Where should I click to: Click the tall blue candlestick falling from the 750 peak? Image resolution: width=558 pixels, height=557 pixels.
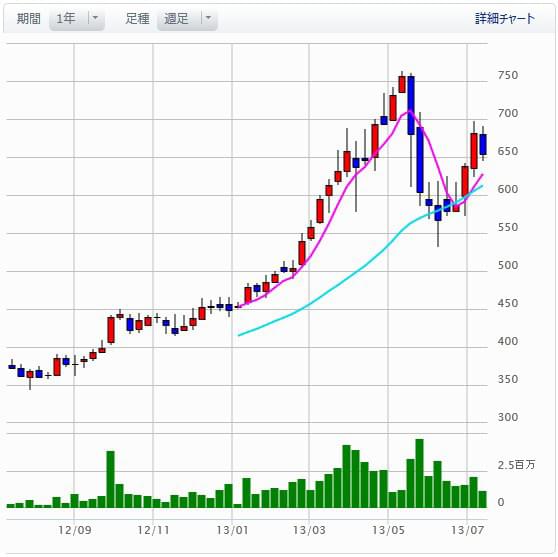click(411, 105)
